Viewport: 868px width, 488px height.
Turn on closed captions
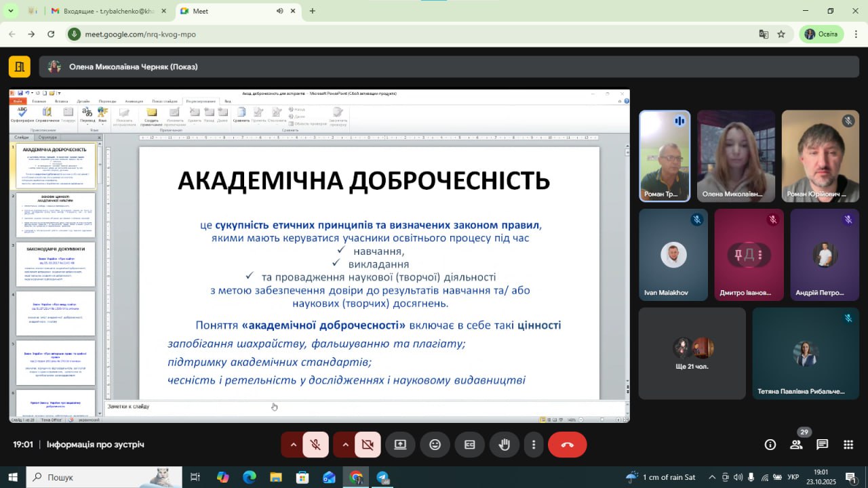tap(469, 445)
